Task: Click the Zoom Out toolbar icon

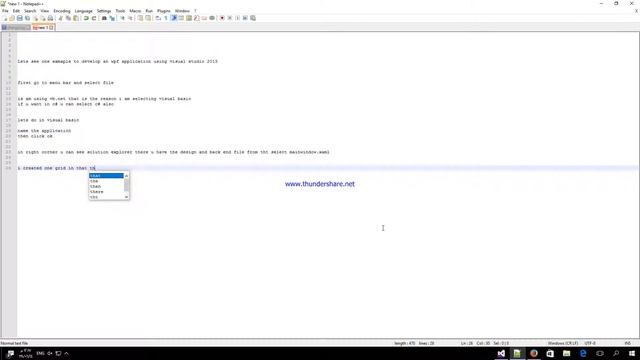Action: pyautogui.click(x=131, y=18)
